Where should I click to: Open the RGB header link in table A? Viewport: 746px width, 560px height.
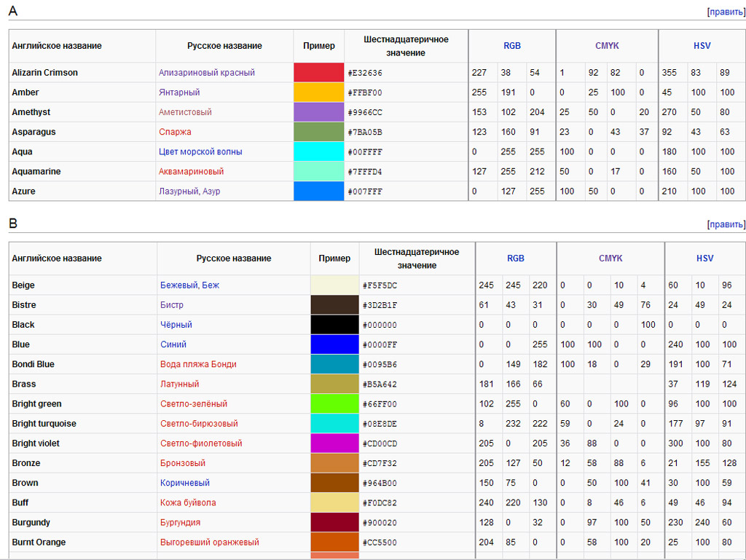[x=512, y=46]
